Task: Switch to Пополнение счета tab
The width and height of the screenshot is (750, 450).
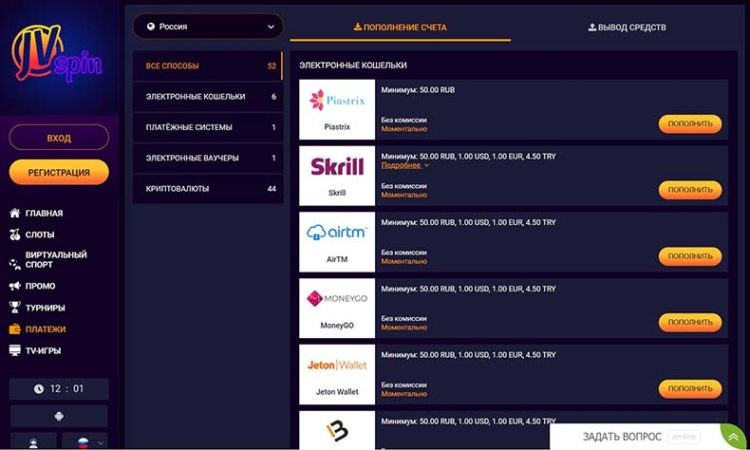Action: pos(400,27)
